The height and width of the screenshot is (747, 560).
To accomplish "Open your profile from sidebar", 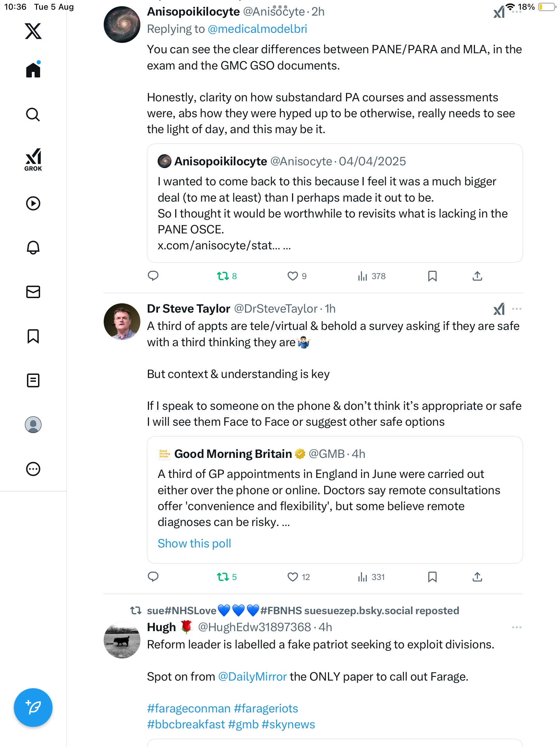I will (33, 425).
